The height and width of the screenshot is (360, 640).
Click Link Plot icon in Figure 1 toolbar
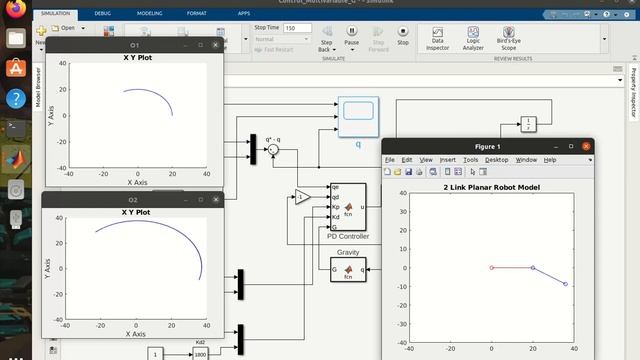[x=433, y=172]
